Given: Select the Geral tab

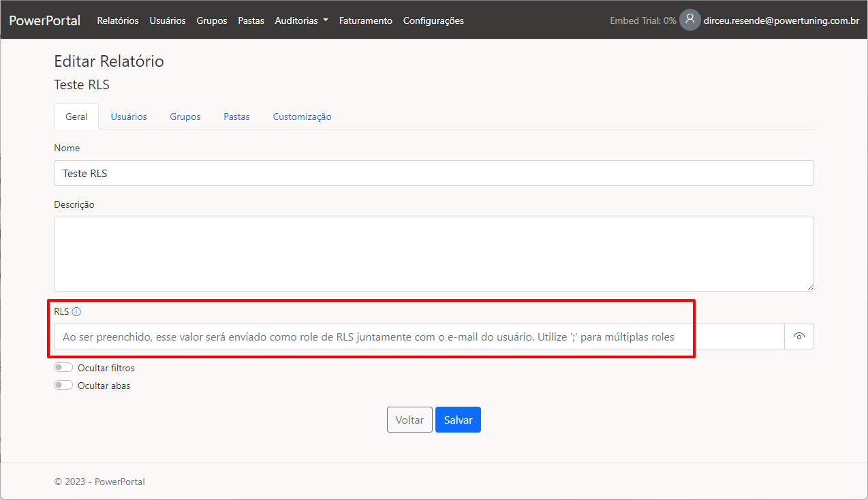Looking at the screenshot, I should 76,116.
